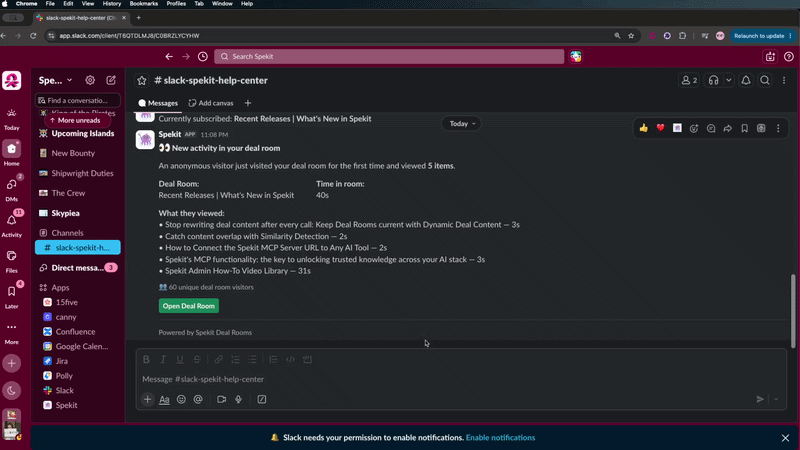Open the Bookmarks menu in menu bar
Screen dimensions: 800x450
click(143, 4)
